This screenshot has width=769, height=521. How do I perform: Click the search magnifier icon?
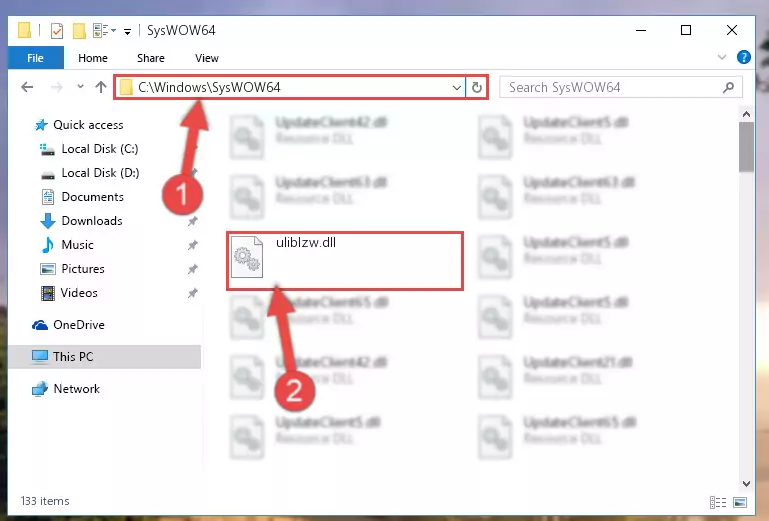[x=728, y=87]
